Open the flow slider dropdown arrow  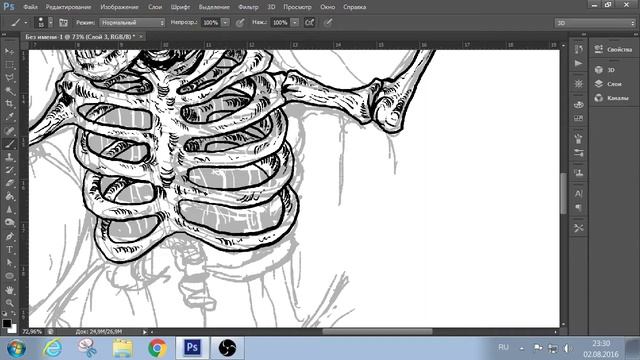[x=295, y=23]
